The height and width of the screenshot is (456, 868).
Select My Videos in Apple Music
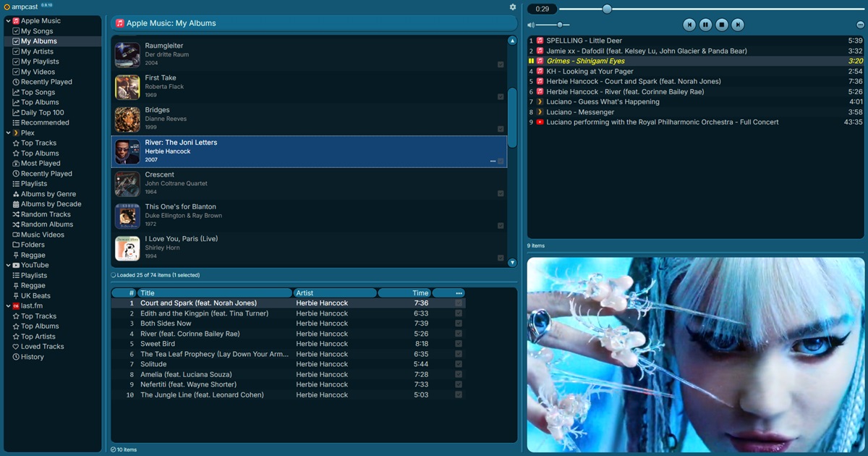(x=38, y=72)
